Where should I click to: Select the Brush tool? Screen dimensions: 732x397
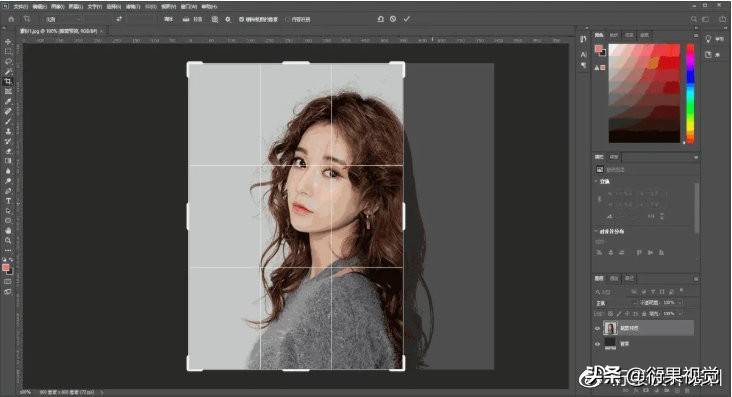pos(8,121)
